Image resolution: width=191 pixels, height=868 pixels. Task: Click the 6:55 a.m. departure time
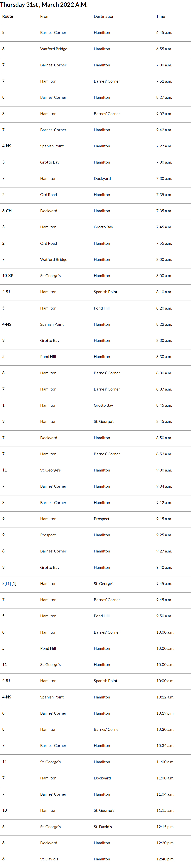click(x=164, y=49)
